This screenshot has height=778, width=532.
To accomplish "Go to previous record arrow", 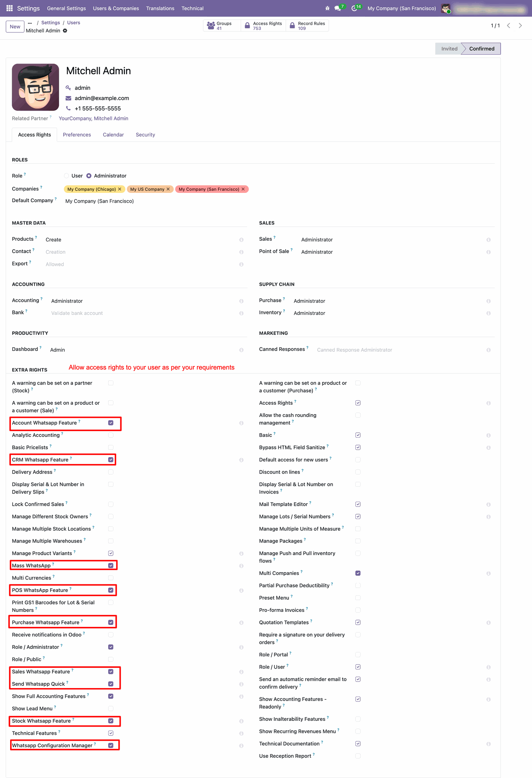I will pyautogui.click(x=508, y=26).
